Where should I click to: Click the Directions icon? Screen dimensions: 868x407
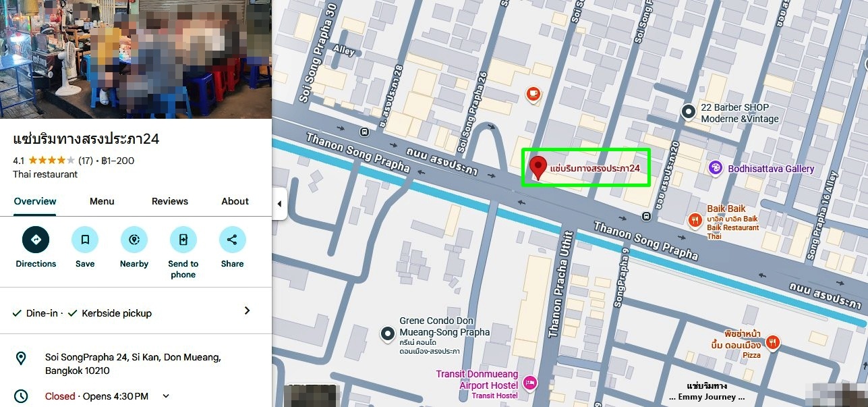[36, 240]
